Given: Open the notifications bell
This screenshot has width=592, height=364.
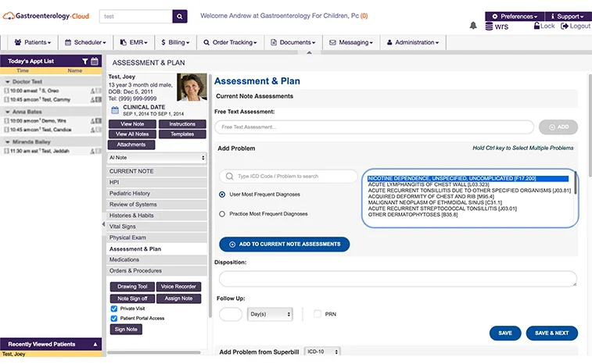Looking at the screenshot, I should point(473,26).
